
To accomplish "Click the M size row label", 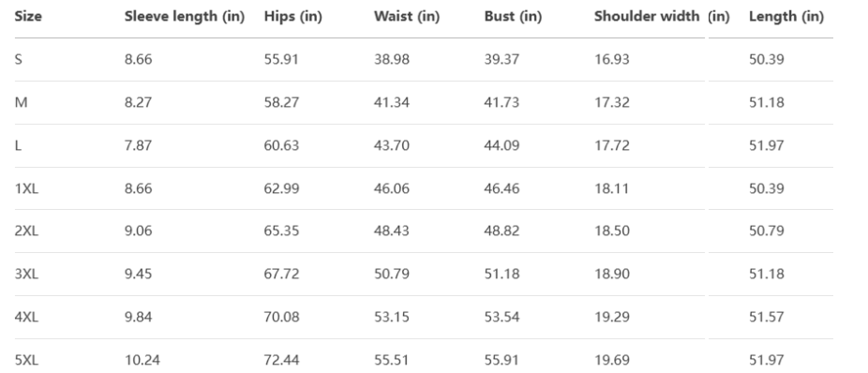I will point(21,102).
